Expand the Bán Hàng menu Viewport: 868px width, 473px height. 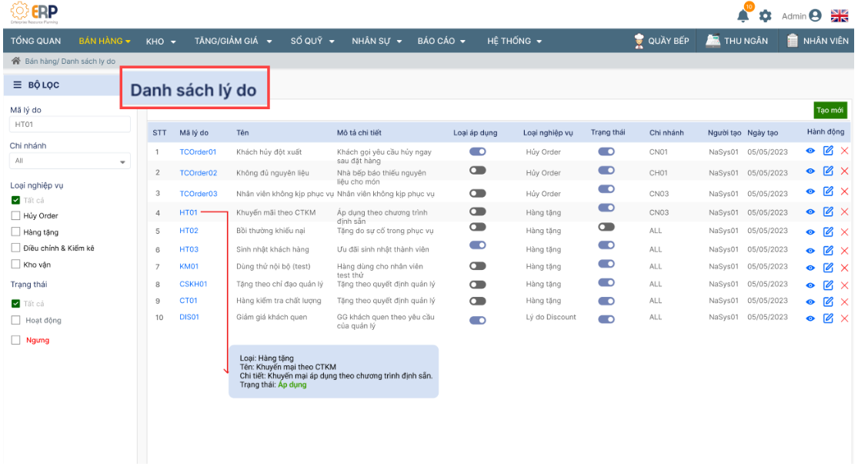[105, 41]
